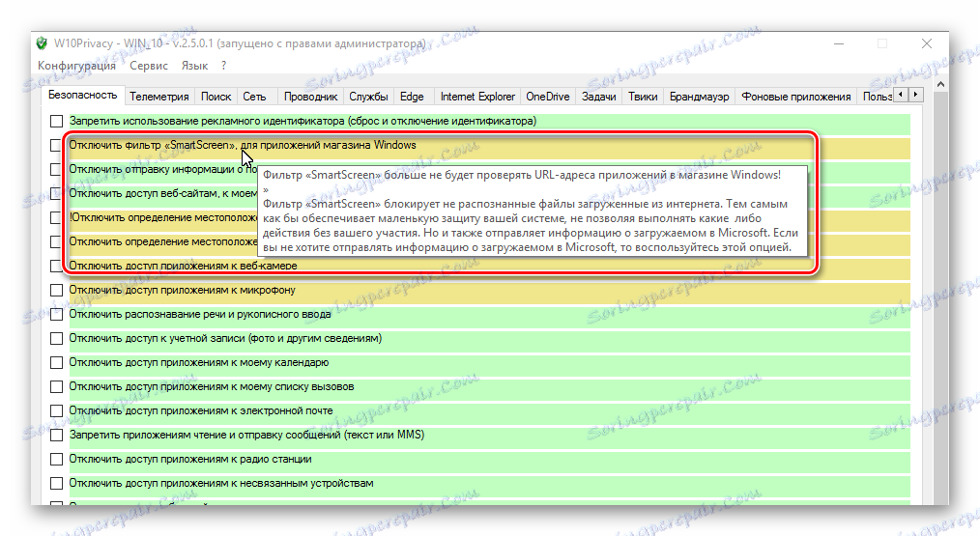Screen dimensions: 980x536
Task: Check the radio station access checkbox
Action: 57,459
